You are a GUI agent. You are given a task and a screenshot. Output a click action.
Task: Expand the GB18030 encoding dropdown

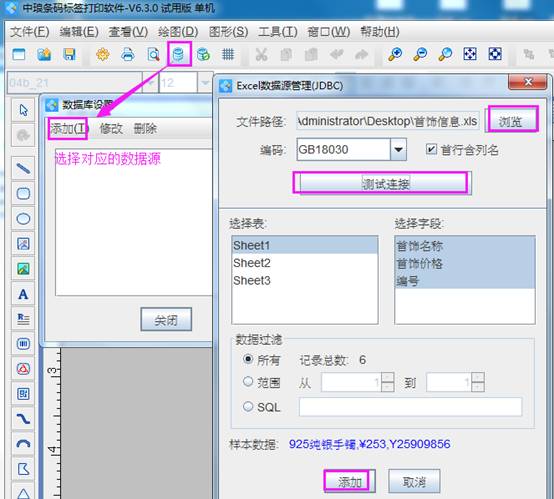click(399, 149)
